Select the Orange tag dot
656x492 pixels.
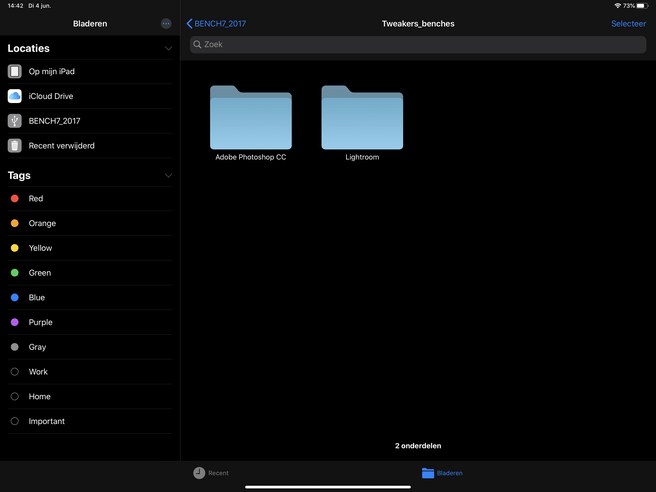click(x=15, y=223)
